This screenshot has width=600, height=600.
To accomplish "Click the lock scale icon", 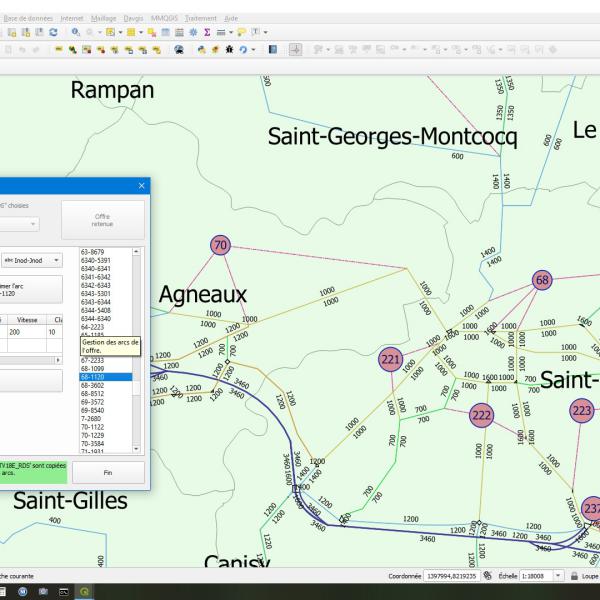I will coord(575,576).
